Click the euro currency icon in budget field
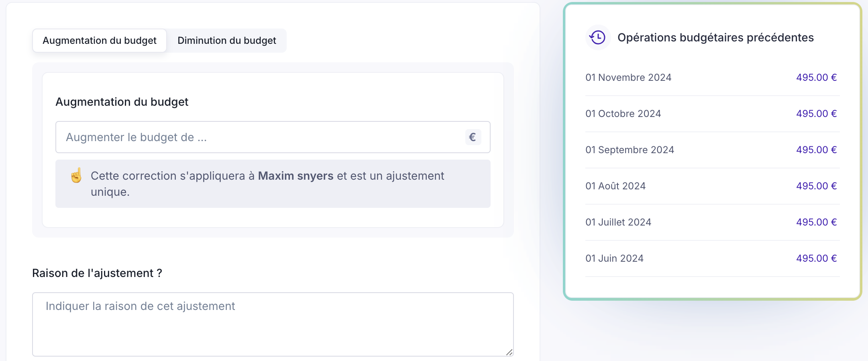 click(x=473, y=137)
